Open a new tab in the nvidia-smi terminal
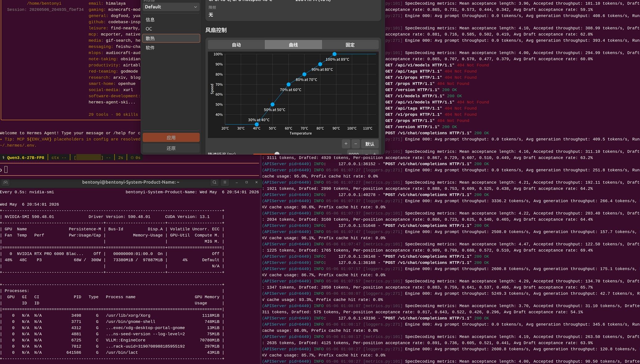The height and width of the screenshot is (364, 640). pos(5,182)
